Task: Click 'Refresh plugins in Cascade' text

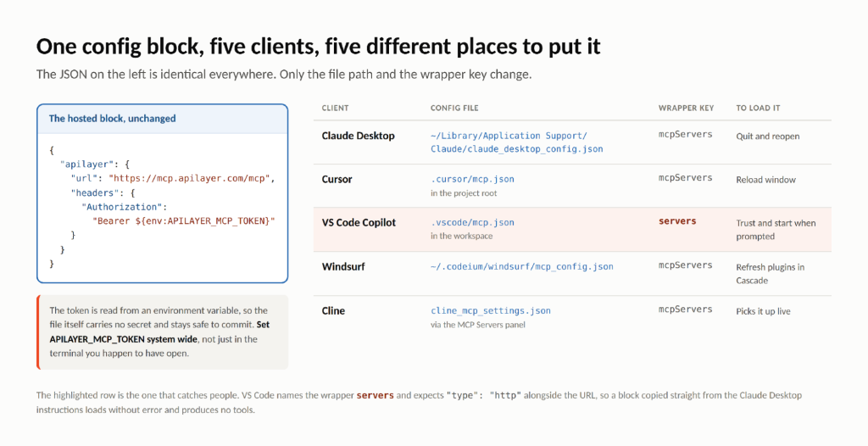Action: (x=771, y=274)
